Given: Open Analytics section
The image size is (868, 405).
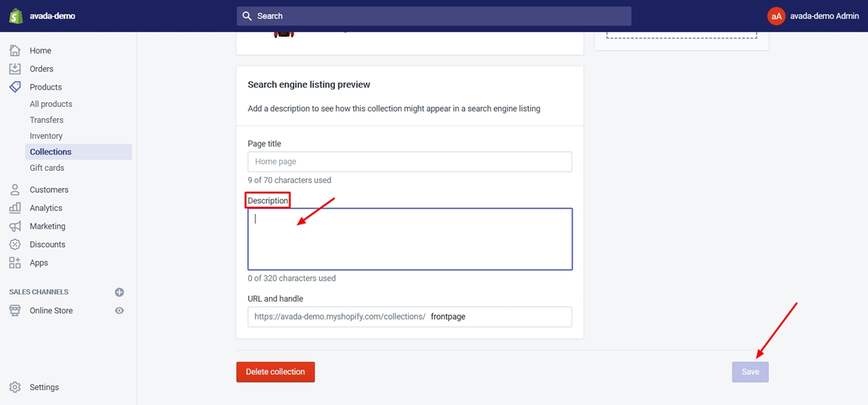Looking at the screenshot, I should coord(46,208).
